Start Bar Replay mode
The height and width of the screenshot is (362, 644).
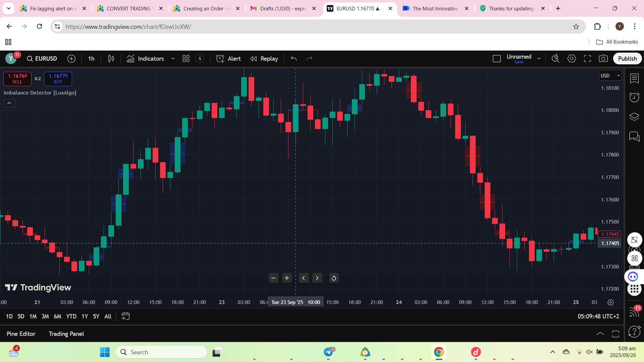(264, 59)
